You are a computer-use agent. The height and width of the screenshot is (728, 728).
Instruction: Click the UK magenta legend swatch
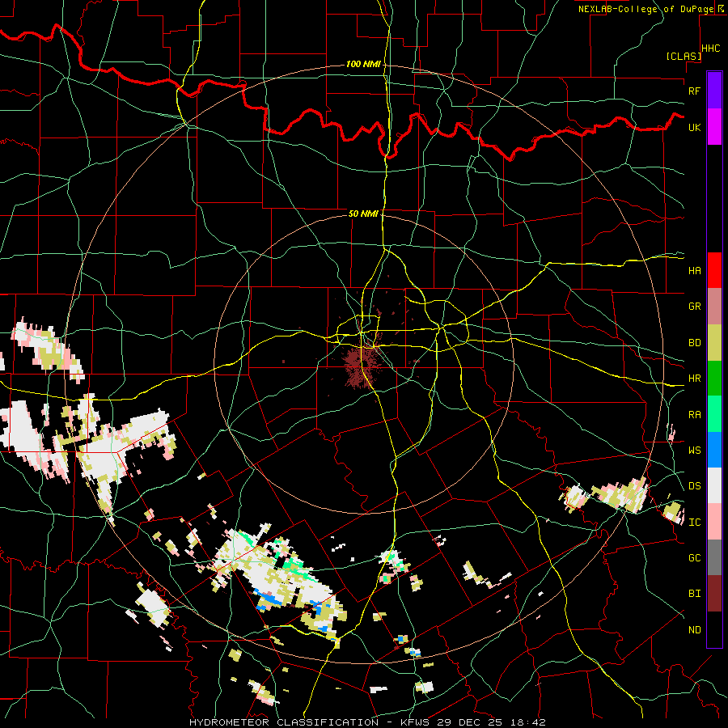click(714, 127)
